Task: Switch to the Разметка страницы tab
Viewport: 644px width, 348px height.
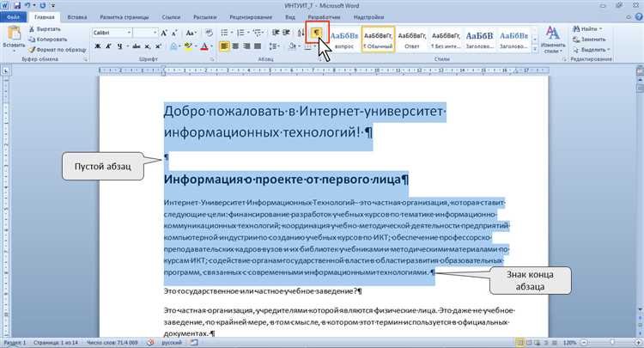Action: [125, 17]
